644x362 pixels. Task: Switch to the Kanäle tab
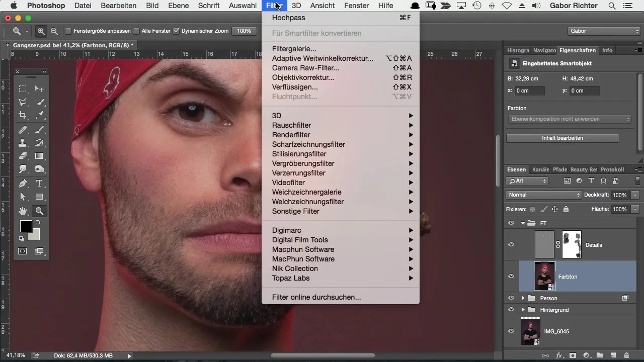click(540, 169)
